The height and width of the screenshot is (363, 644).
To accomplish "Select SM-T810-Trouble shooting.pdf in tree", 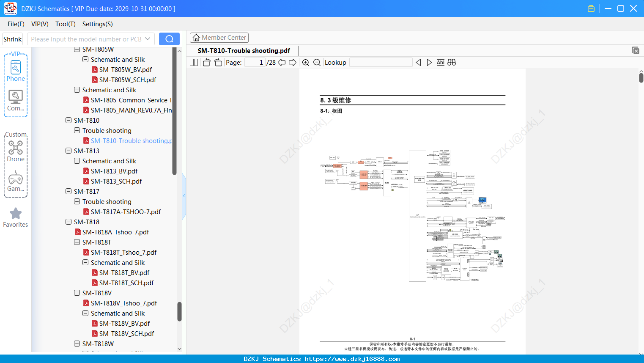I will click(131, 141).
